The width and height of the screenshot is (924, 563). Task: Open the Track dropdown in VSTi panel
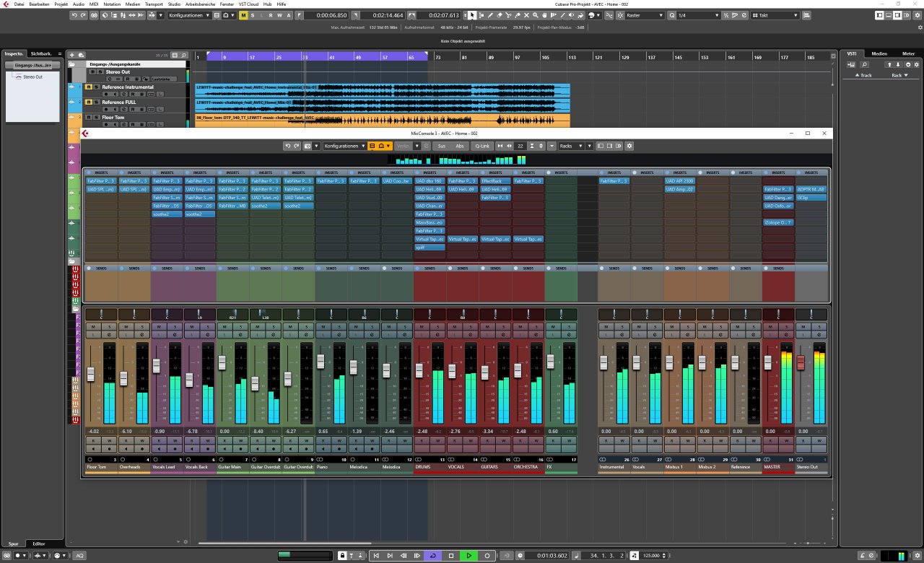(x=863, y=75)
